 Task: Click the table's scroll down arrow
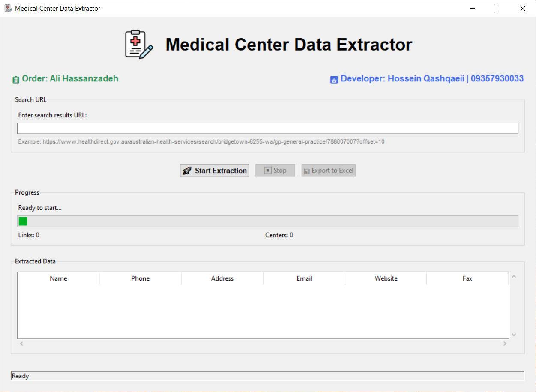point(514,335)
